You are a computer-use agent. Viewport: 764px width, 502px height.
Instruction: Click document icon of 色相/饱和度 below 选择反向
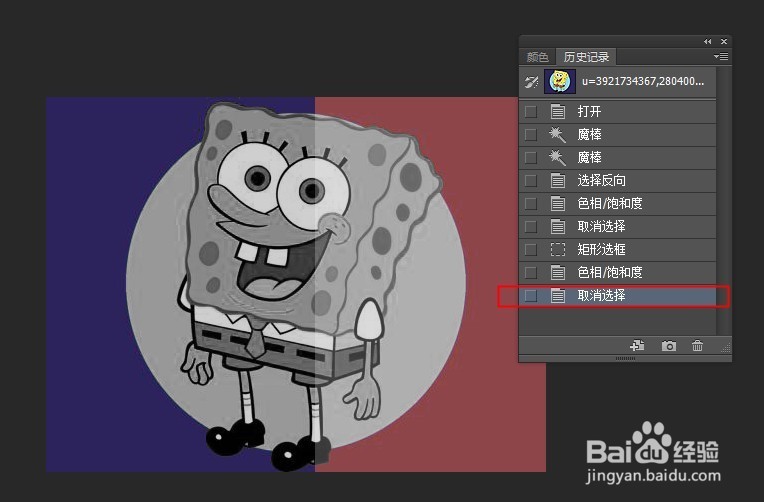pos(558,204)
